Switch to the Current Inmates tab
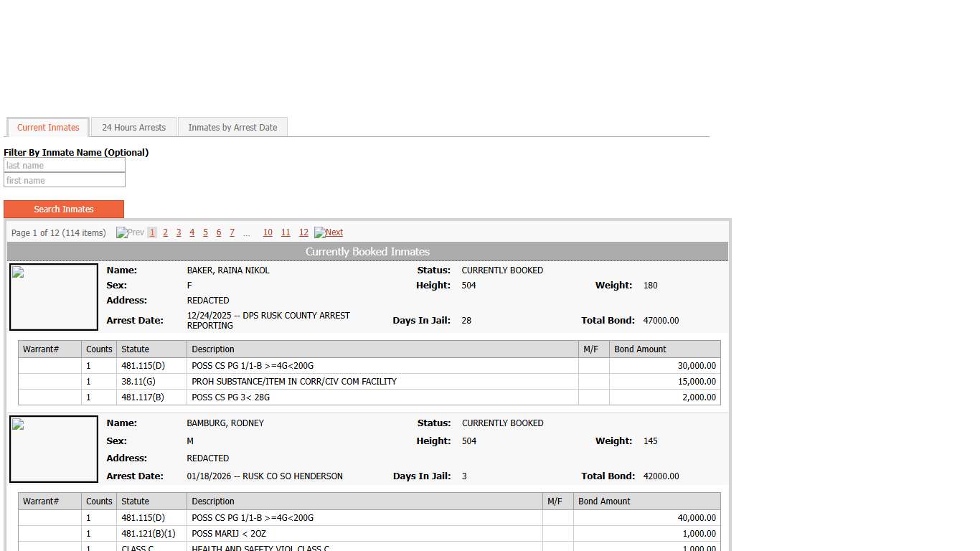The height and width of the screenshot is (551, 980). [48, 128]
